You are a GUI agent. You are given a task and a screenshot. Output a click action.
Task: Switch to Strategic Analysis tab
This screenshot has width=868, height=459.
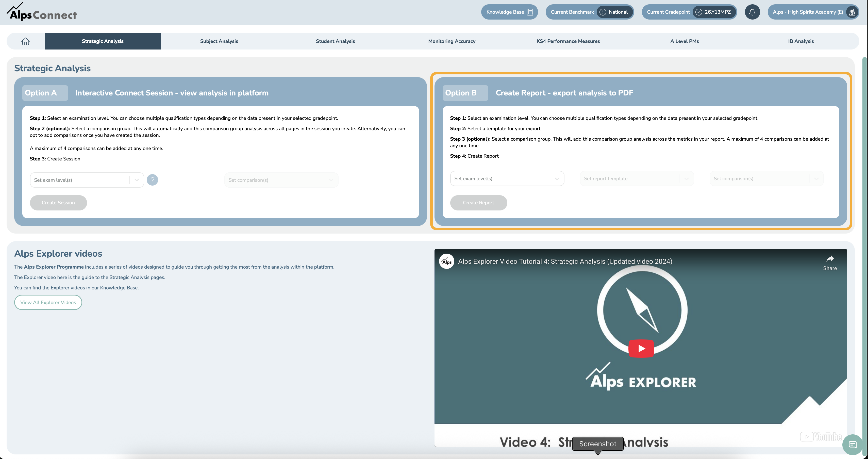[x=103, y=41]
